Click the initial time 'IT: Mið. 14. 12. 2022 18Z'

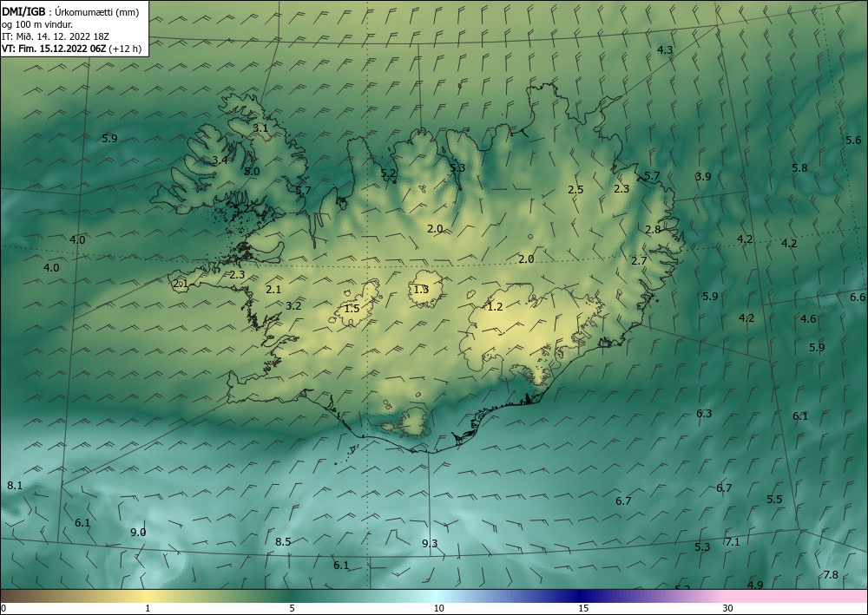pyautogui.click(x=56, y=36)
